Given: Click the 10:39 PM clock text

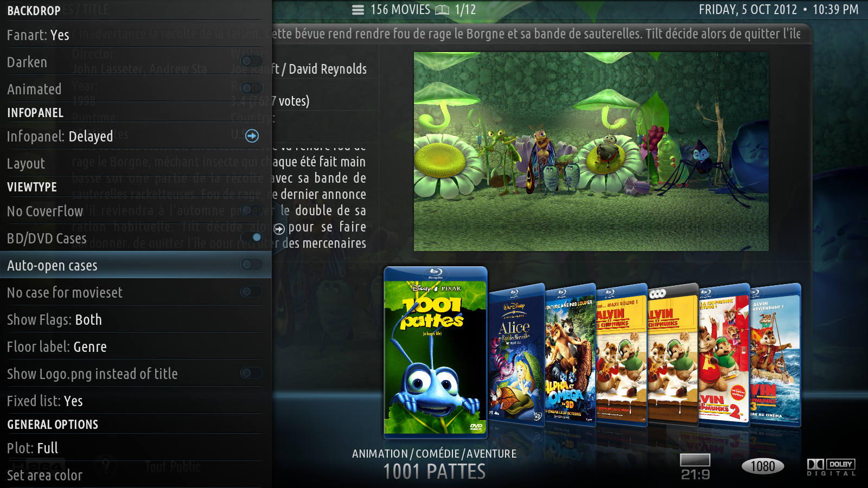Looking at the screenshot, I should 835,10.
